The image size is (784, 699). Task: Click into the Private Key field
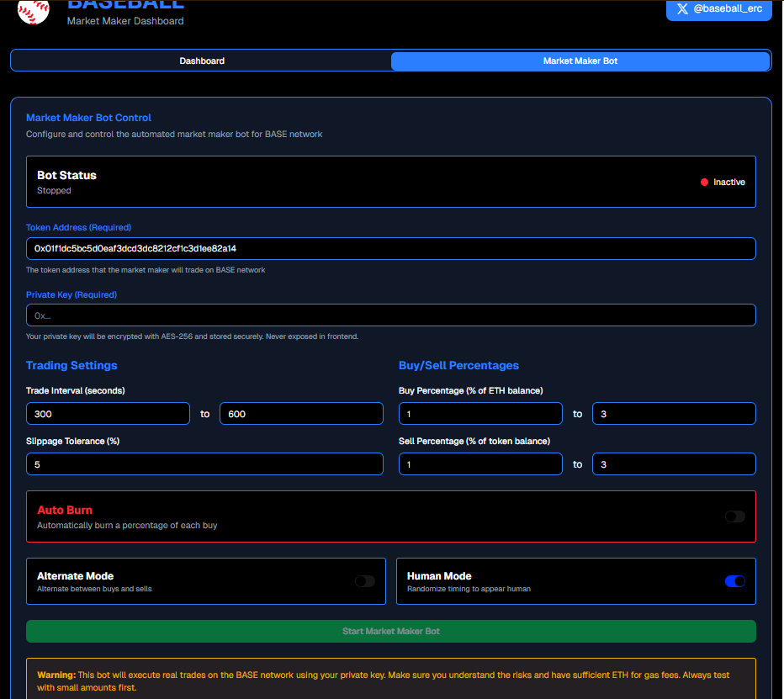click(390, 315)
